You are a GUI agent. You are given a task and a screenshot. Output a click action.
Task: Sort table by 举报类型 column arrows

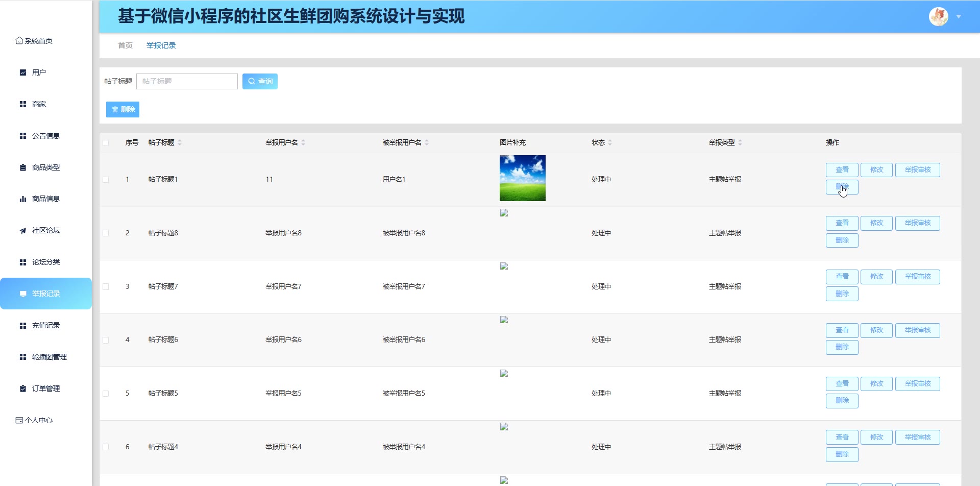[x=740, y=143]
